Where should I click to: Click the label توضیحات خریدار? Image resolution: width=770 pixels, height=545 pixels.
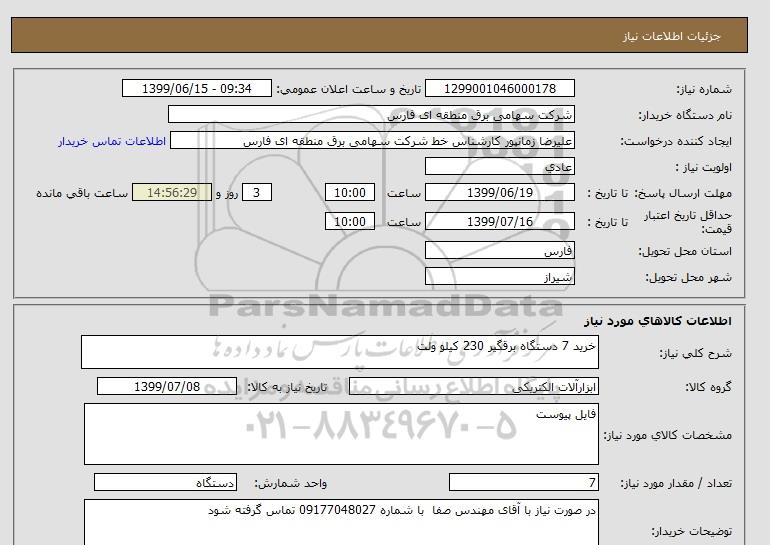click(x=691, y=531)
